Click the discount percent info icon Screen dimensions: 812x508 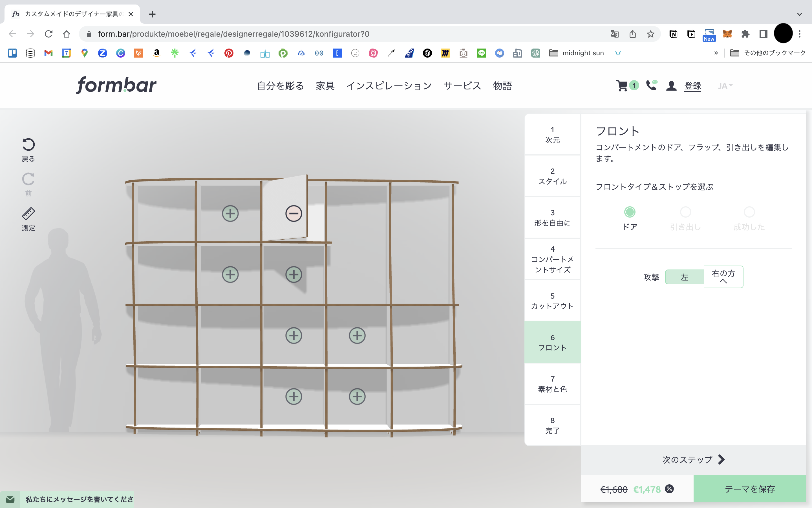click(669, 489)
